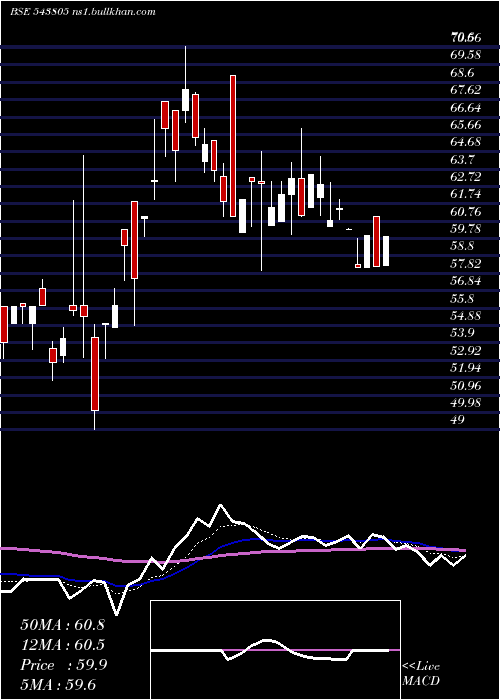Click the 67.62 price axis label
The height and width of the screenshot is (700, 500).
466,90
